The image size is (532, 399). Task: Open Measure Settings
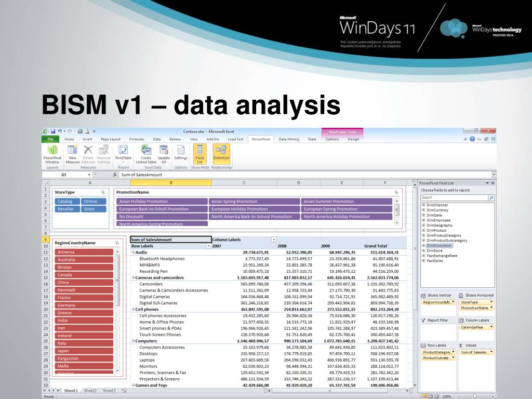(103, 154)
